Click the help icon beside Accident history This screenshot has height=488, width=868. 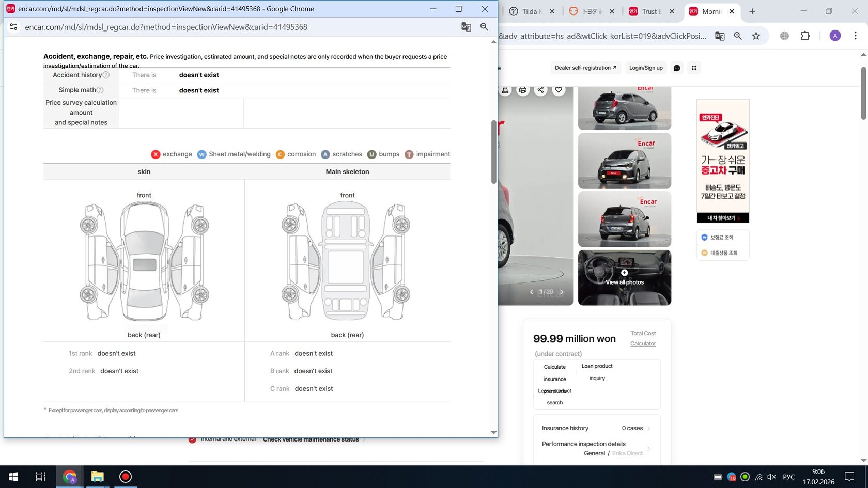point(106,75)
